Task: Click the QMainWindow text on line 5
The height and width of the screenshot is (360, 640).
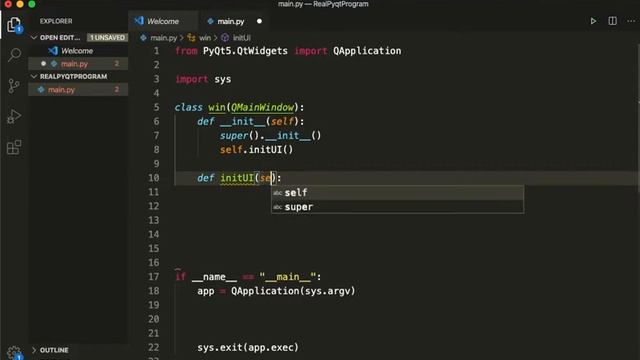Action: pos(262,107)
